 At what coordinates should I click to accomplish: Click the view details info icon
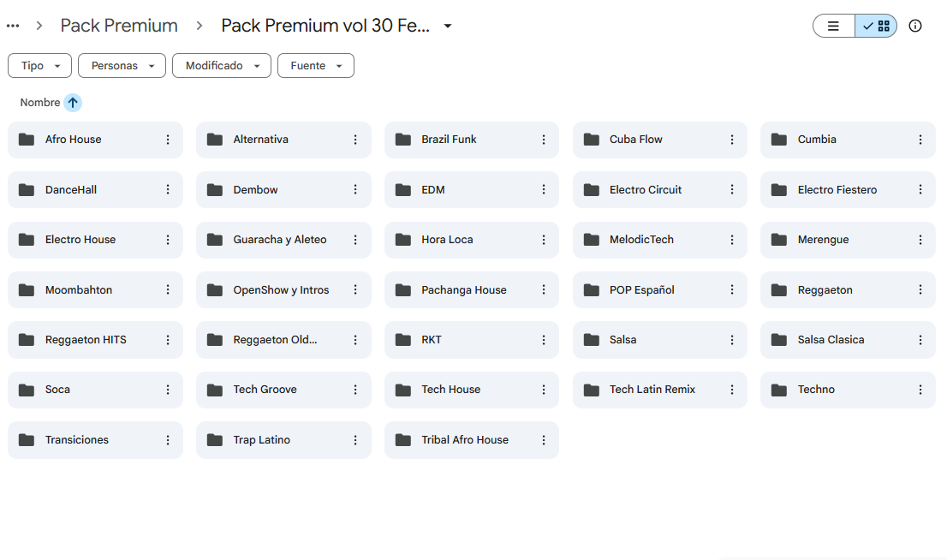point(915,26)
